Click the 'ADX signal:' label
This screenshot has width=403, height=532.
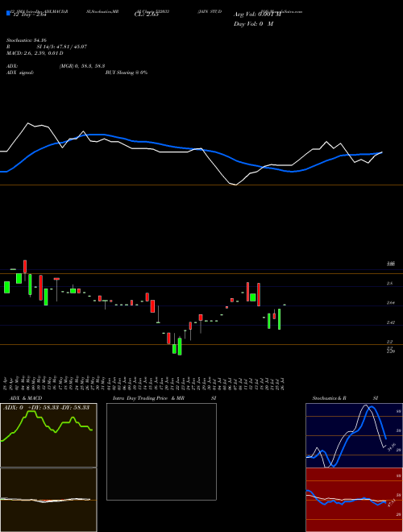[x=20, y=73]
